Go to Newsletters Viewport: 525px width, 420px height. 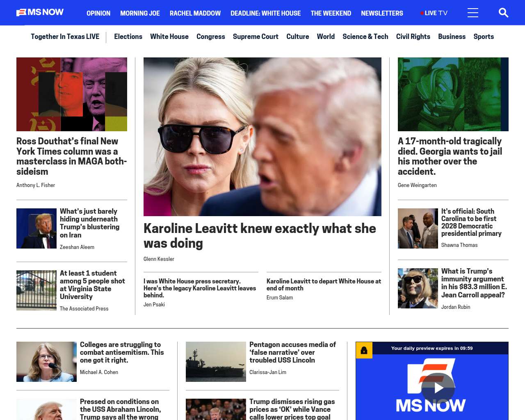(x=382, y=13)
